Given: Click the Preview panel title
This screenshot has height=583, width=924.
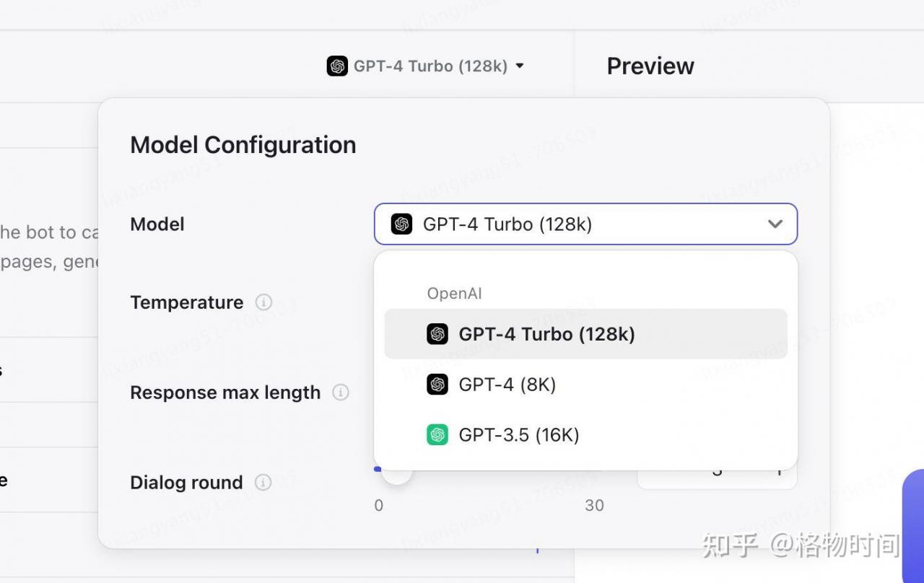Looking at the screenshot, I should click(650, 66).
